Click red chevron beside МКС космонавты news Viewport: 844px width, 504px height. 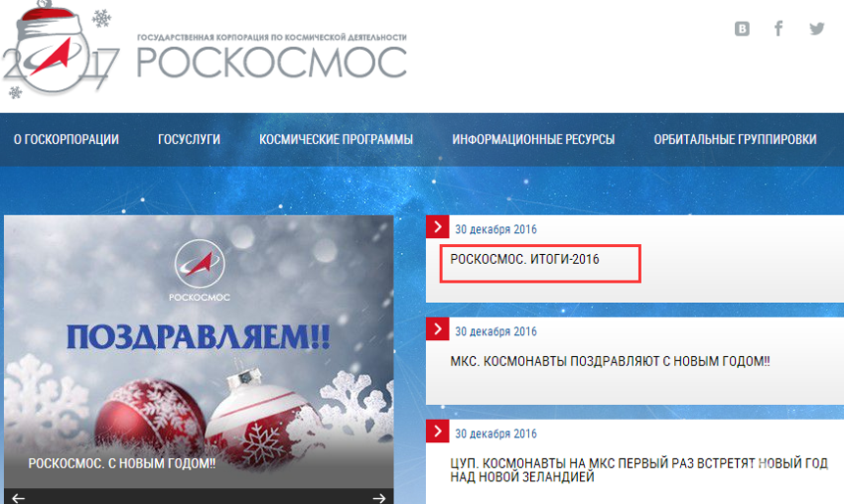tap(438, 328)
